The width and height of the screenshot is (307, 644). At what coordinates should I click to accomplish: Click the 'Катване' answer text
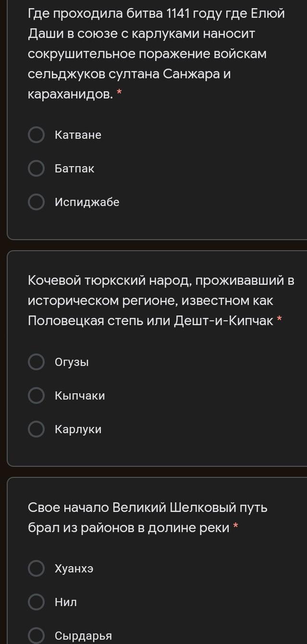[78, 135]
